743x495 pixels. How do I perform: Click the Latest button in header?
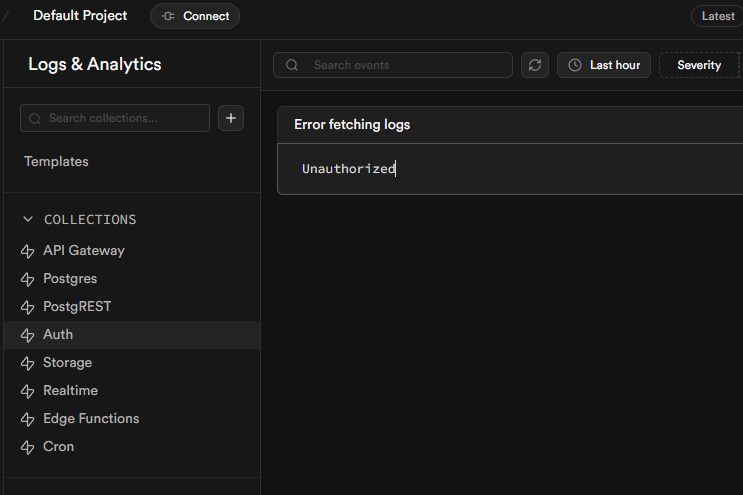point(718,16)
